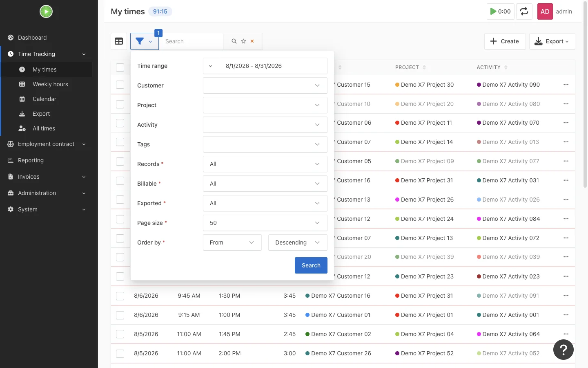Expand the Employment contract menu
Viewport: 588px width, 368px height.
[x=46, y=144]
